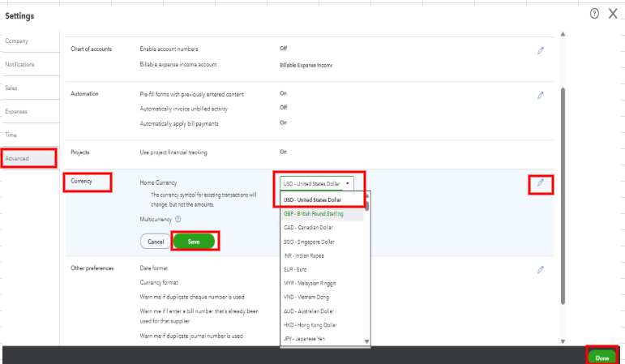Edit the Chart of accounts section
Screen dimensions: 625x364
coord(541,50)
